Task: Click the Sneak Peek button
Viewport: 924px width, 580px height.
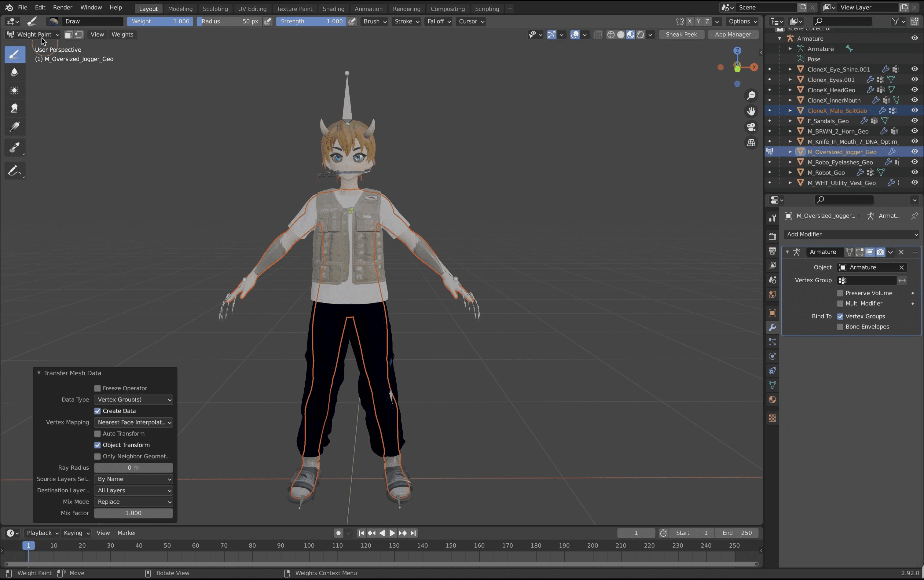Action: tap(681, 35)
